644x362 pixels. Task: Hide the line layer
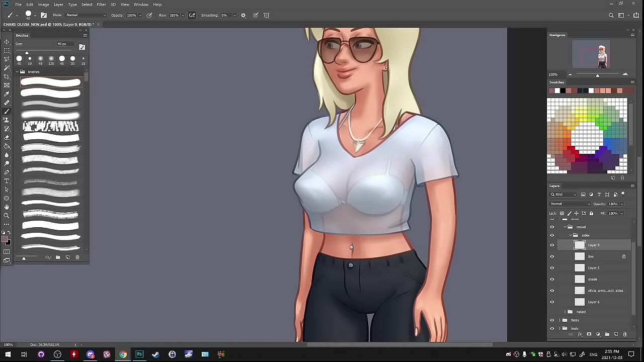click(x=552, y=257)
